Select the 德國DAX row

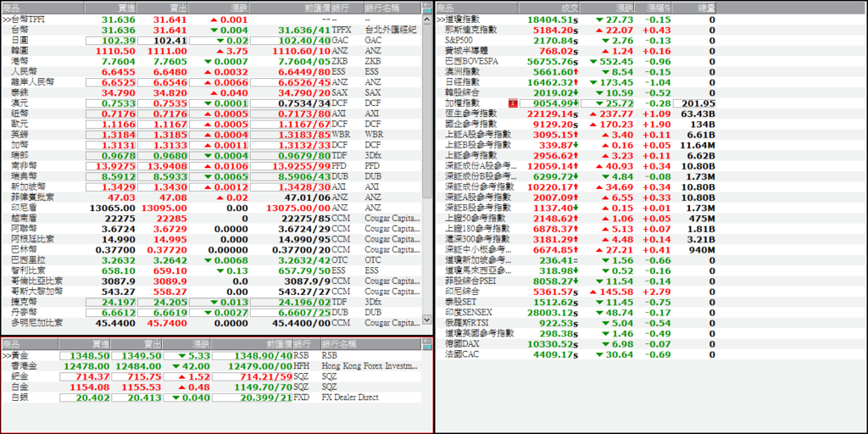pyautogui.click(x=576, y=343)
